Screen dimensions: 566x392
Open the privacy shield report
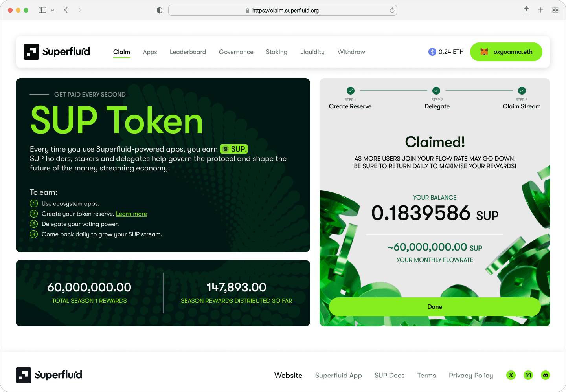pos(160,11)
